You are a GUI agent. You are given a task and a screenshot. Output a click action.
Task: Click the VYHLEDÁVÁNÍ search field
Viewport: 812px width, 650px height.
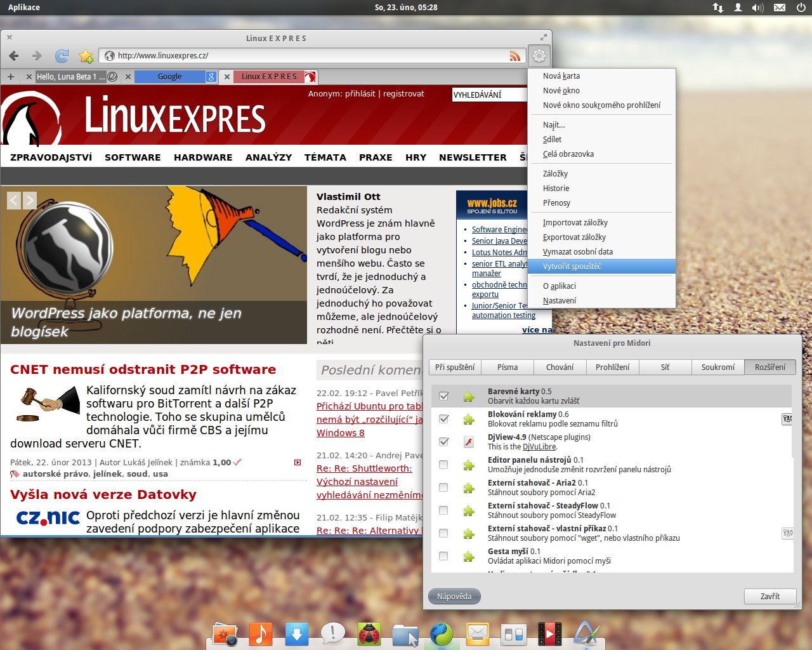pyautogui.click(x=489, y=95)
